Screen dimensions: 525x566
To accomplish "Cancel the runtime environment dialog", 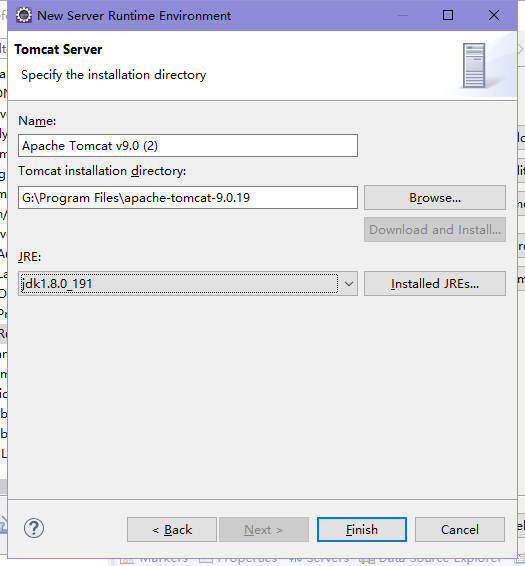I will pyautogui.click(x=460, y=530).
